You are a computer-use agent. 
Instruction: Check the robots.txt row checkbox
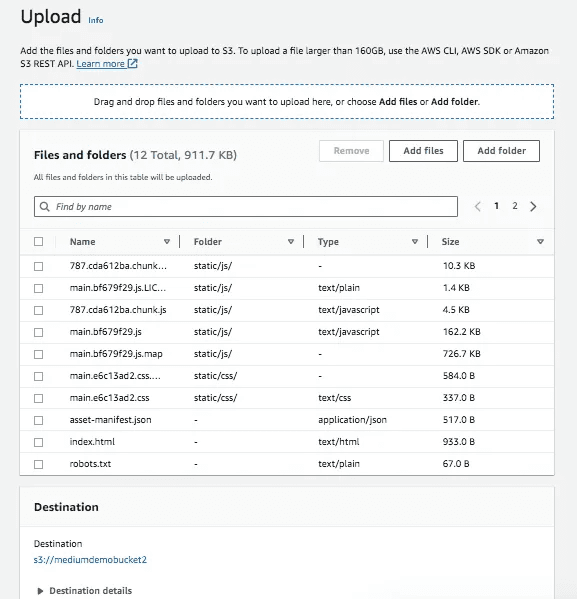(39, 465)
